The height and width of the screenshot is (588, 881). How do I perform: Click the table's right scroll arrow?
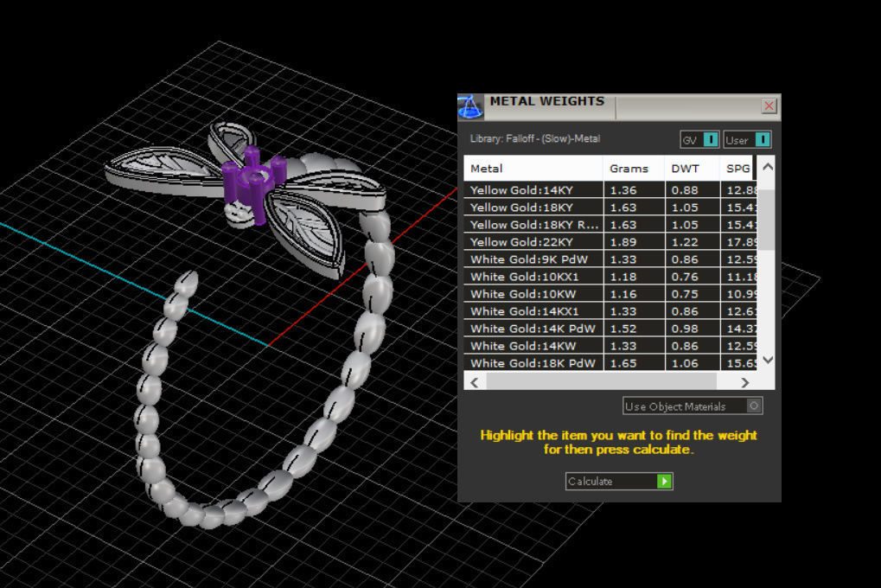click(745, 383)
